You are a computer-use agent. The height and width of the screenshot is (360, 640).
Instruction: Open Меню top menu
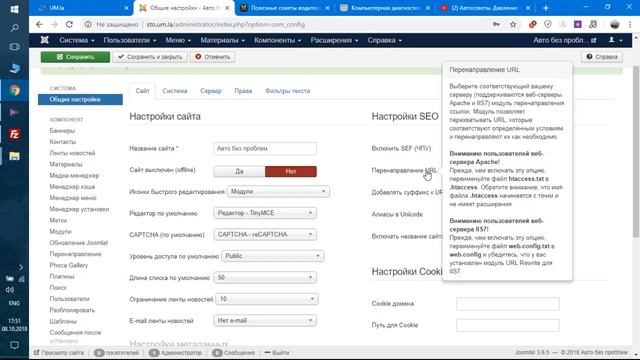click(178, 40)
